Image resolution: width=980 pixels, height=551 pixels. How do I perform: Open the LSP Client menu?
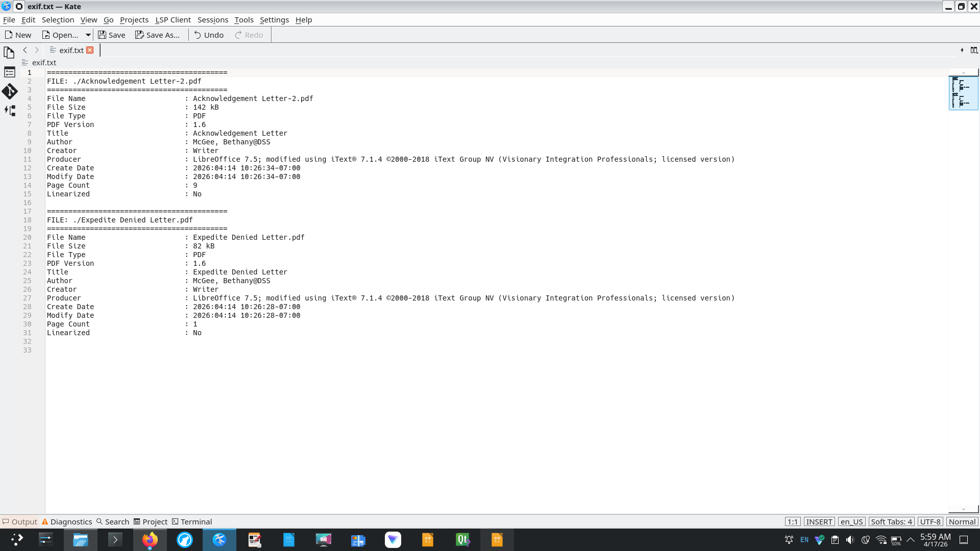[173, 20]
